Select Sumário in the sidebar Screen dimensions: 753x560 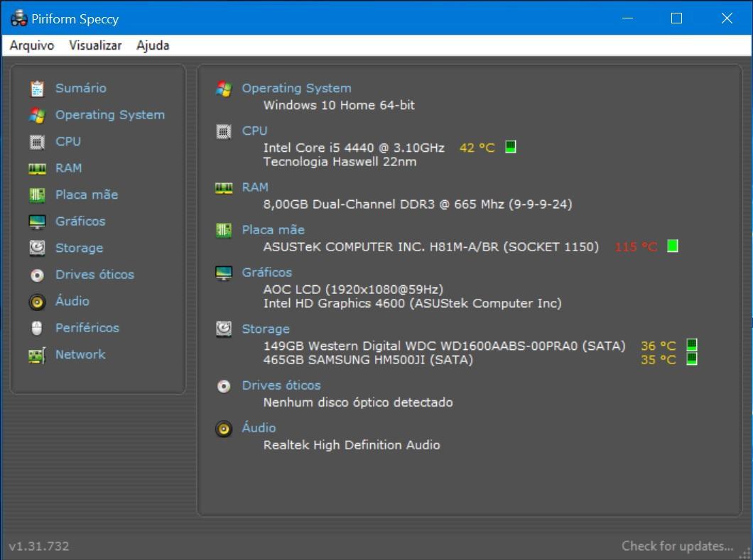tap(81, 88)
